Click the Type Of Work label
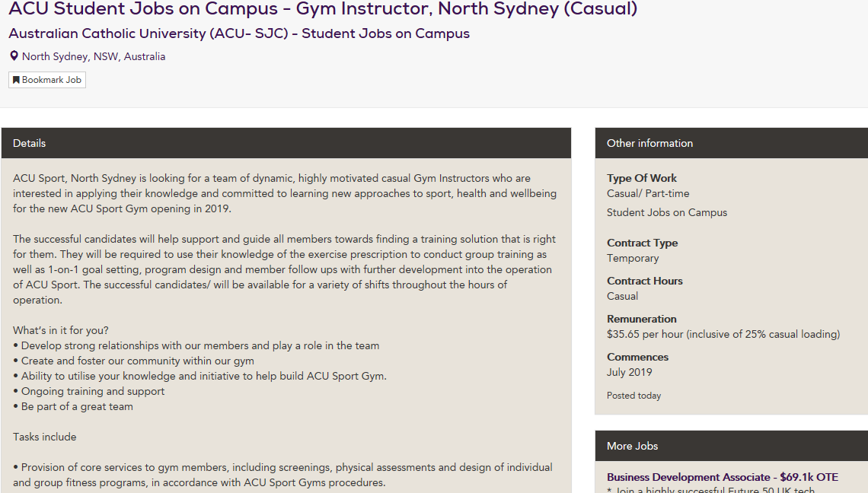The image size is (868, 493). pyautogui.click(x=642, y=178)
